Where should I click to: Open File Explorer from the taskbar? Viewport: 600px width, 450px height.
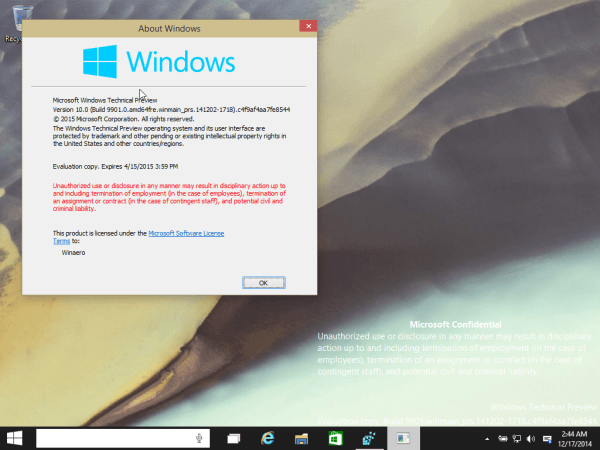(301, 439)
